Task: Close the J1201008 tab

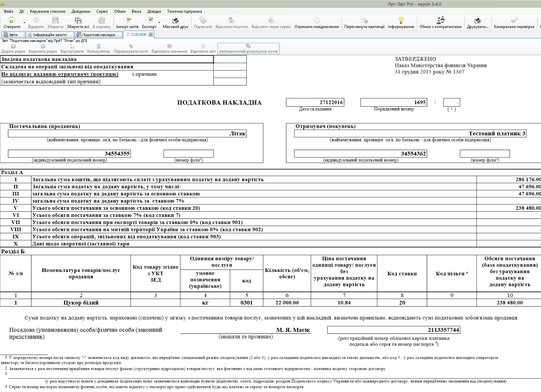Action: 151,35
